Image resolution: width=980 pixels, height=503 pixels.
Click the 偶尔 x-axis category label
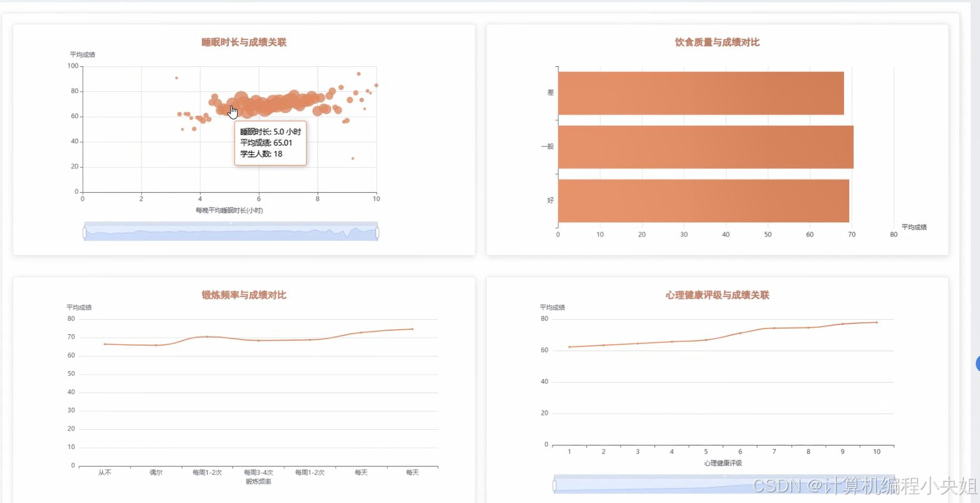click(156, 473)
